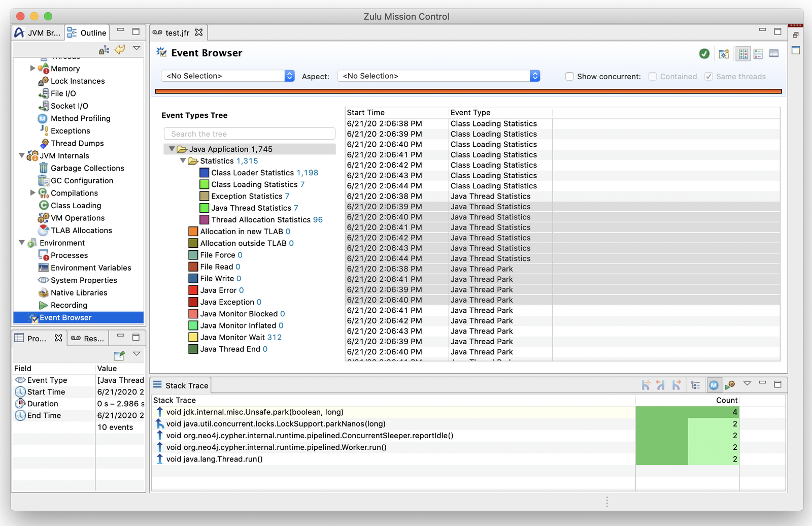Select the table-only layout icon in Event Browser

[x=774, y=53]
